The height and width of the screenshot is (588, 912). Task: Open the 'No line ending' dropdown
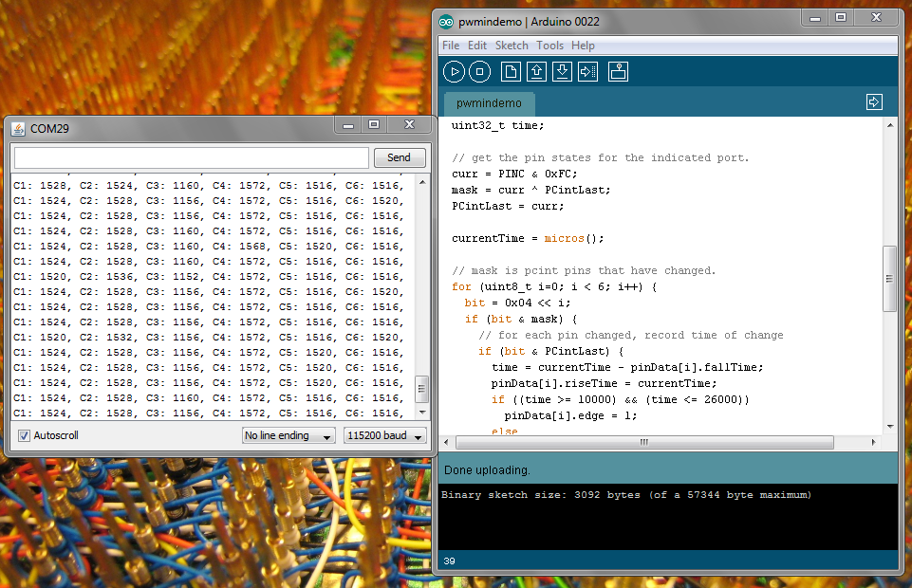click(x=288, y=435)
